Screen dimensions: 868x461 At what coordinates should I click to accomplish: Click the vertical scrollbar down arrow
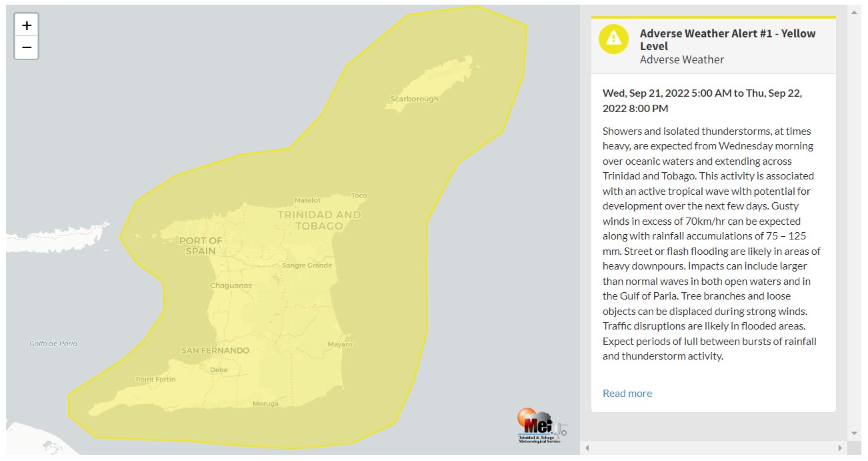(854, 434)
